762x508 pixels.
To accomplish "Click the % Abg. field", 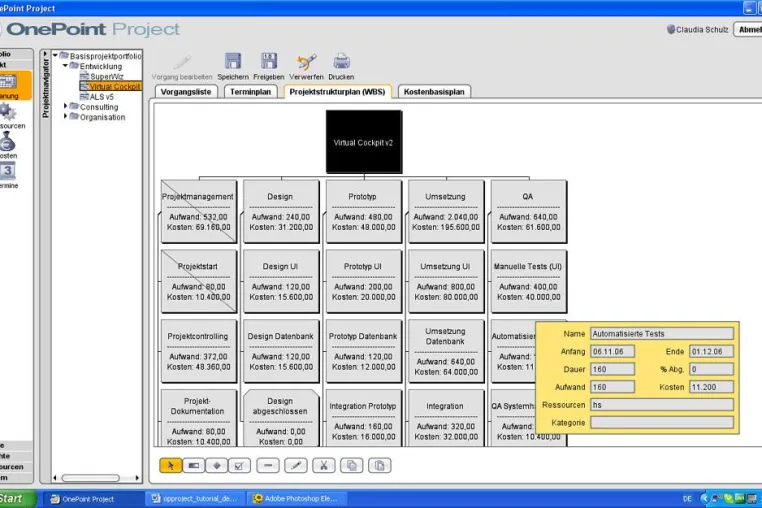I will 711,369.
